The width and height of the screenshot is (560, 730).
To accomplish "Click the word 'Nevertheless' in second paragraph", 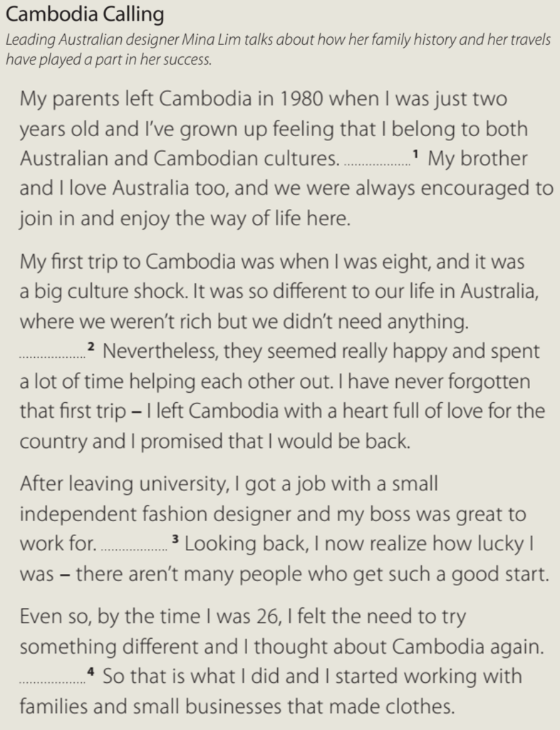I will pos(160,352).
